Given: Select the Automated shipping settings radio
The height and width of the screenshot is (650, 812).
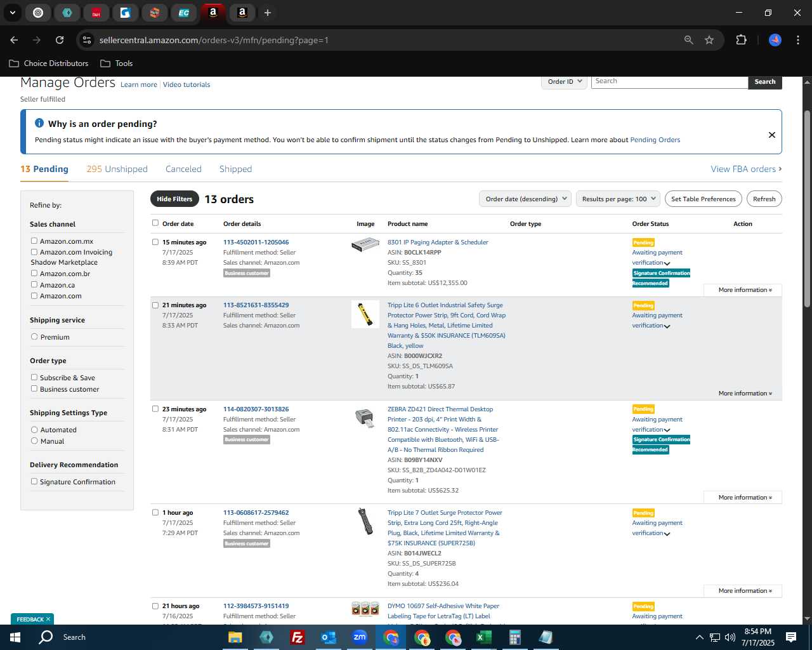Looking at the screenshot, I should click(x=34, y=429).
